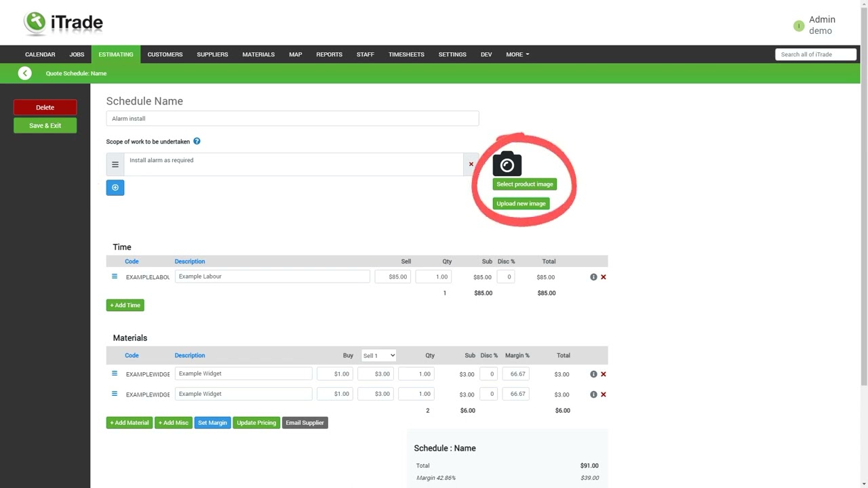Click the admin user avatar icon

pyautogui.click(x=799, y=26)
